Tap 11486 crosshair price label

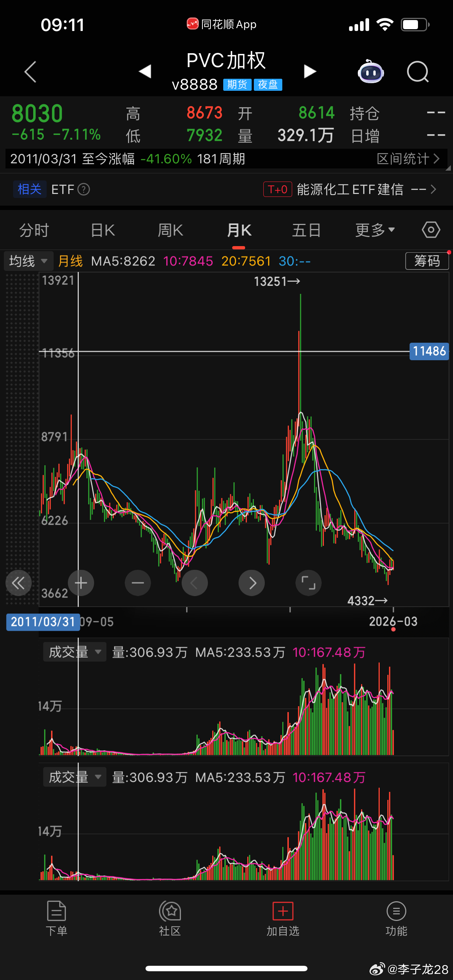pyautogui.click(x=429, y=351)
